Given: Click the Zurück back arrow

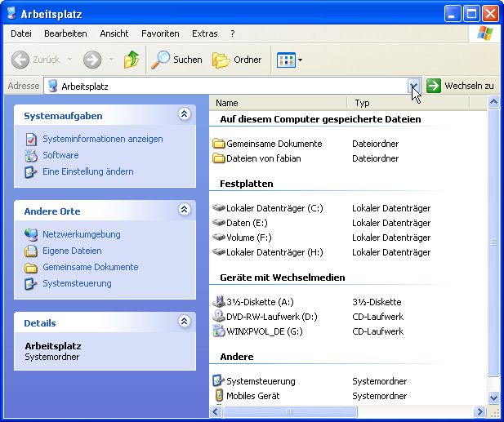Looking at the screenshot, I should pos(20,60).
